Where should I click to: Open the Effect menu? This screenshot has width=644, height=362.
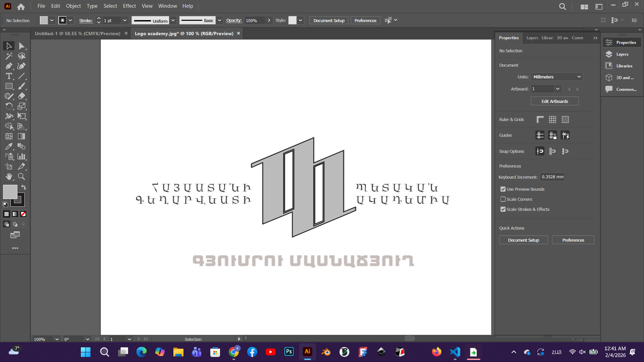click(129, 6)
